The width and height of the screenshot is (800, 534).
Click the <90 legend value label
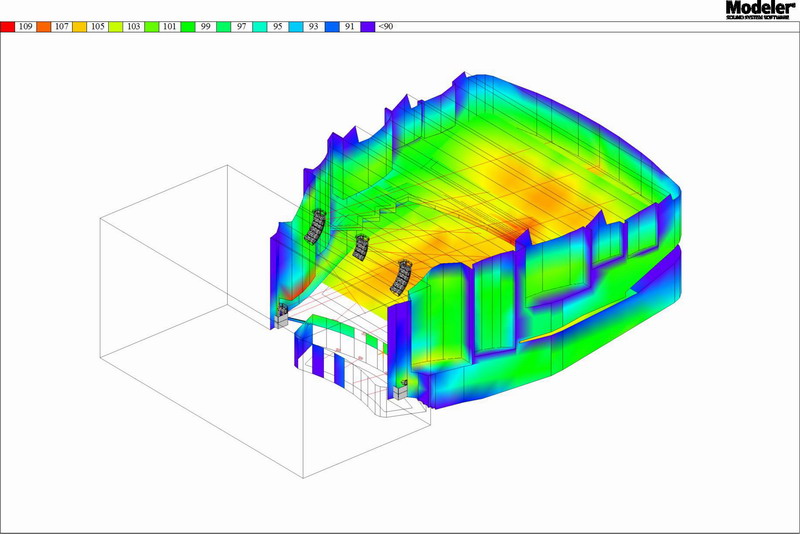pos(385,27)
